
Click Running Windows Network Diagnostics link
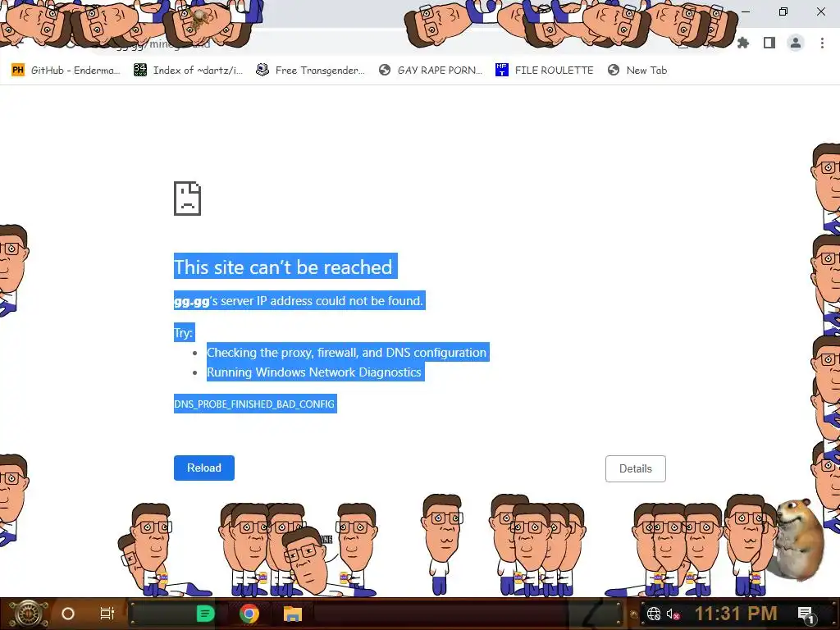pyautogui.click(x=314, y=372)
